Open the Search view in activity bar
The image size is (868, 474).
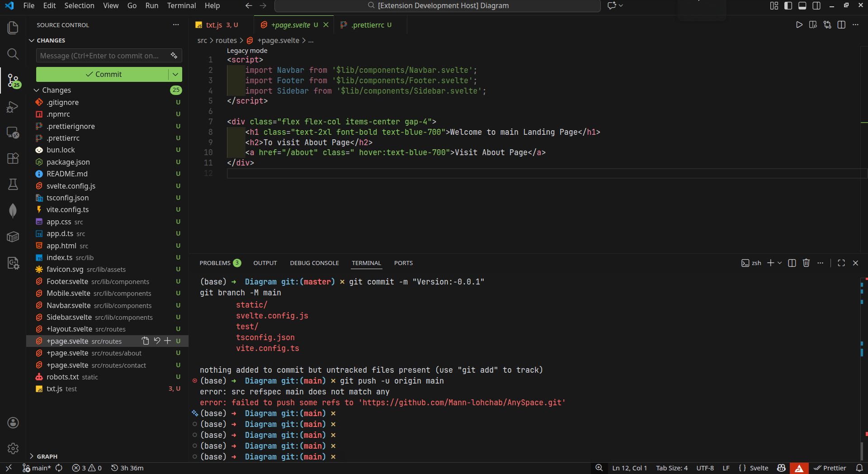point(13,54)
